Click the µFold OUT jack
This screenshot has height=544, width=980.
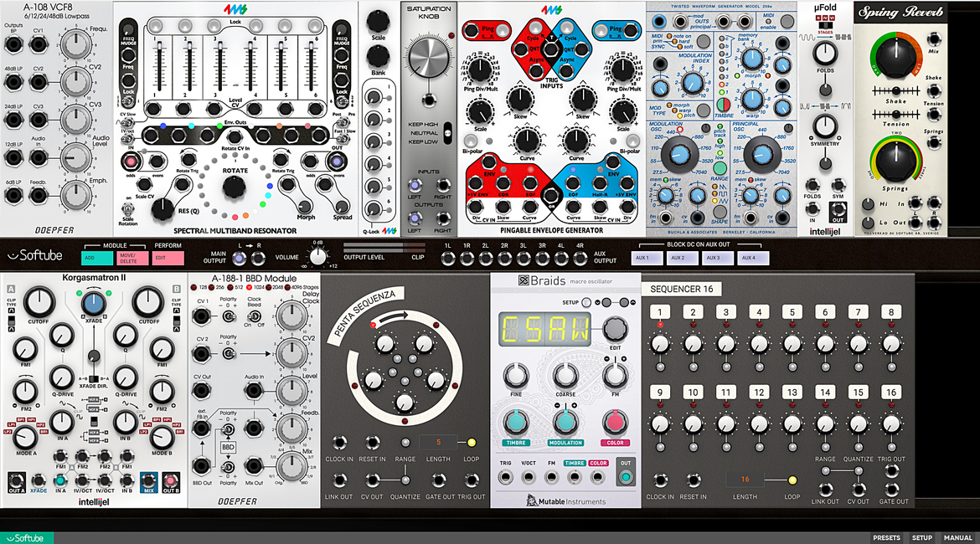click(838, 211)
